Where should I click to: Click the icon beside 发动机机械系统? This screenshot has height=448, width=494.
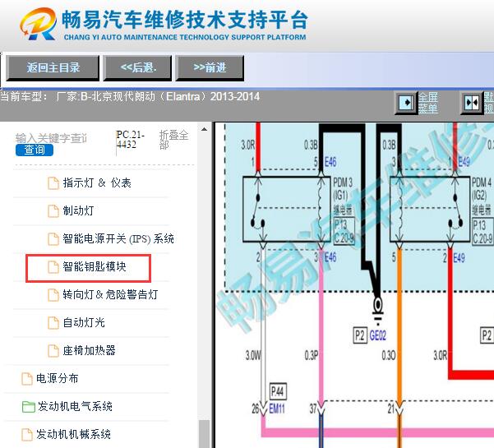27,435
